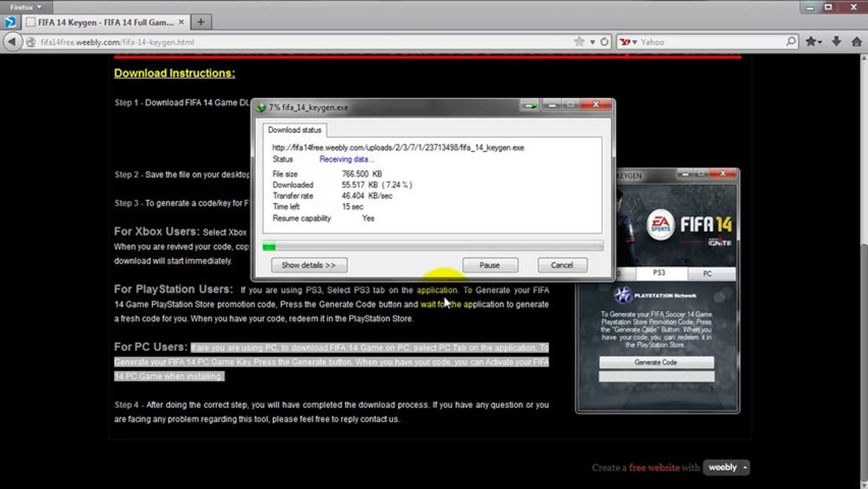Click the 'For Xbox Users:' heading
Screen dimensions: 868x489
(x=157, y=232)
